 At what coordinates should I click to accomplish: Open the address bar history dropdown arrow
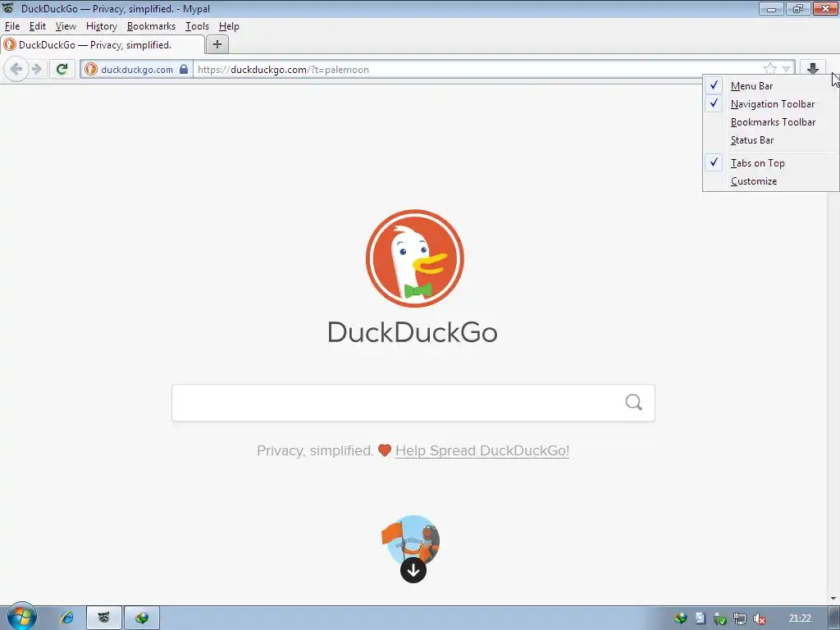[x=786, y=69]
